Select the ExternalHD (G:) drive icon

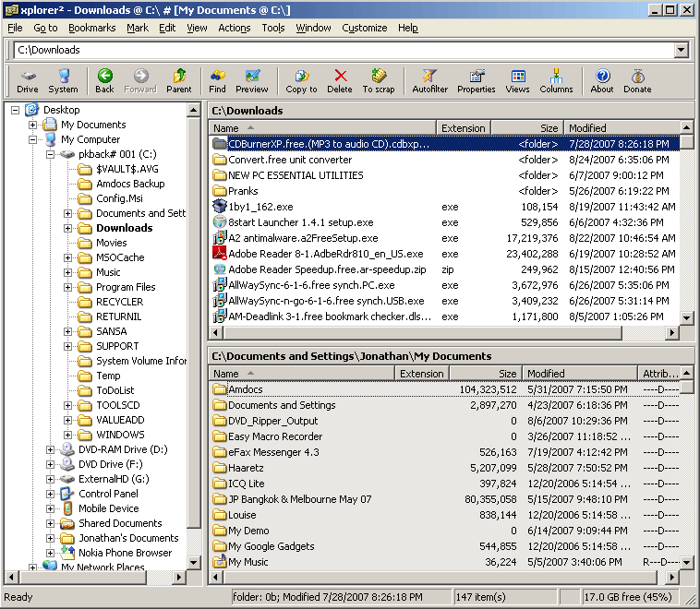coord(67,479)
